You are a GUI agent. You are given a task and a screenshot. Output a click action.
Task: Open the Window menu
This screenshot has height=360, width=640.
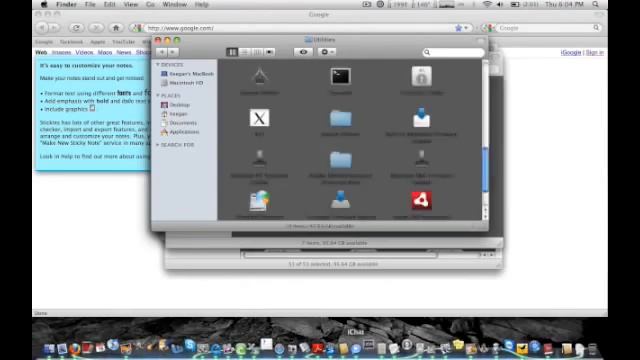pos(174,4)
